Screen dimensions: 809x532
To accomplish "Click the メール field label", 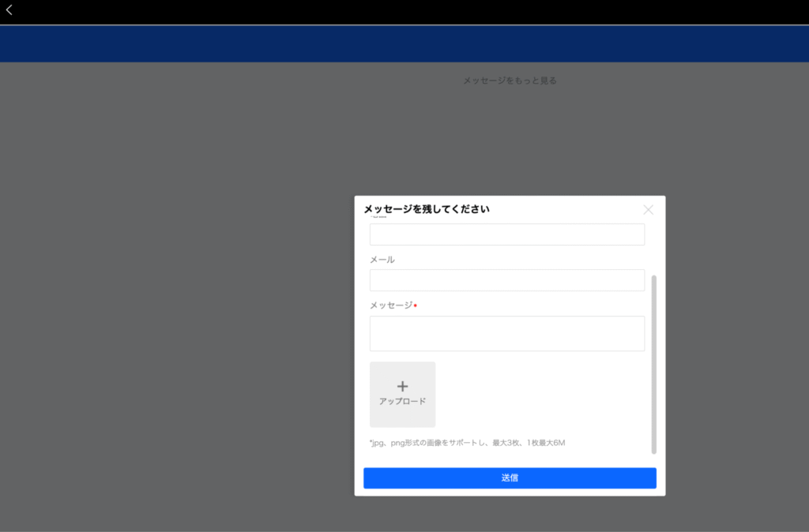I will click(x=382, y=260).
